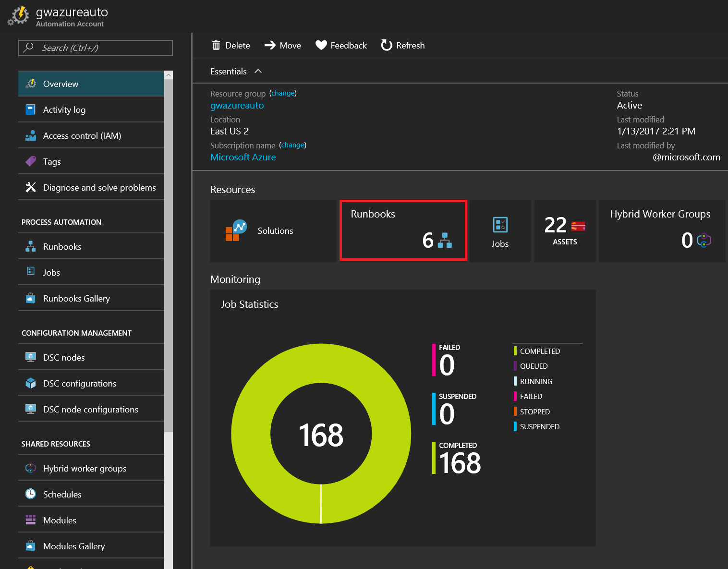Click the gwazureauto resource group link
Screen dimensions: 728x569
pyautogui.click(x=237, y=106)
